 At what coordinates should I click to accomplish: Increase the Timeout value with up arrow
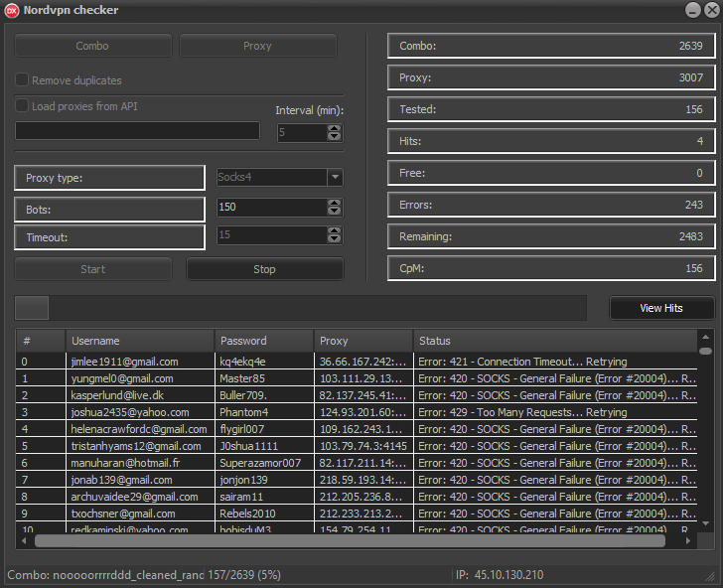(x=335, y=230)
